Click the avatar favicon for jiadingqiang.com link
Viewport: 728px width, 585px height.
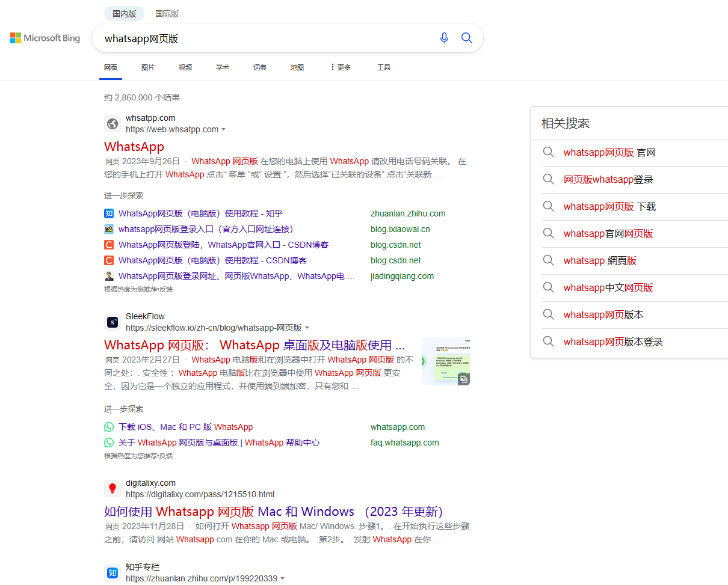109,276
